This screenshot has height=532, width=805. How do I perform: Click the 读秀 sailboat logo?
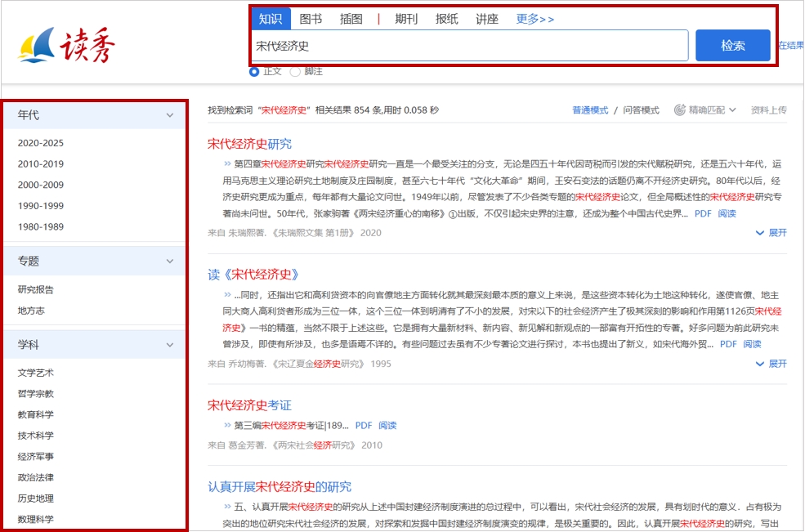pyautogui.click(x=66, y=46)
